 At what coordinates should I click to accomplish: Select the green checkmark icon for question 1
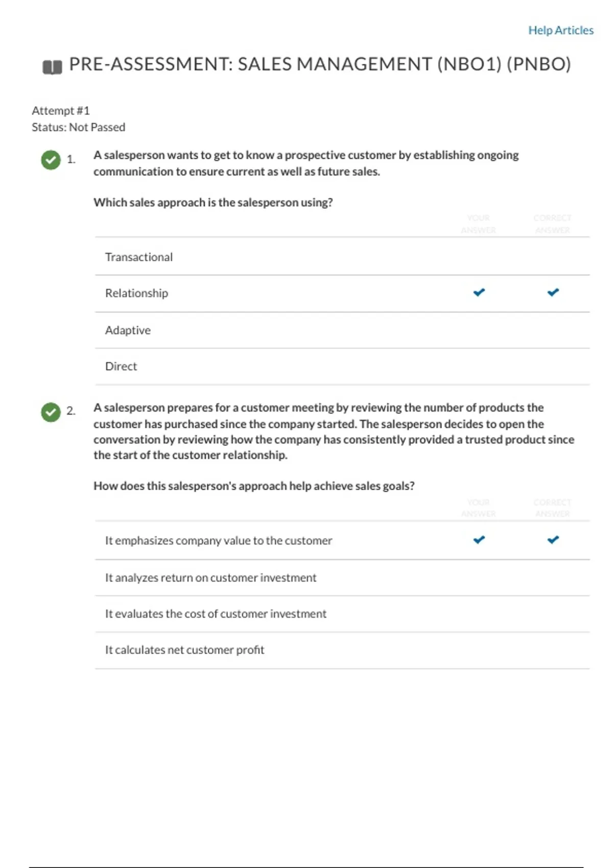click(x=50, y=160)
